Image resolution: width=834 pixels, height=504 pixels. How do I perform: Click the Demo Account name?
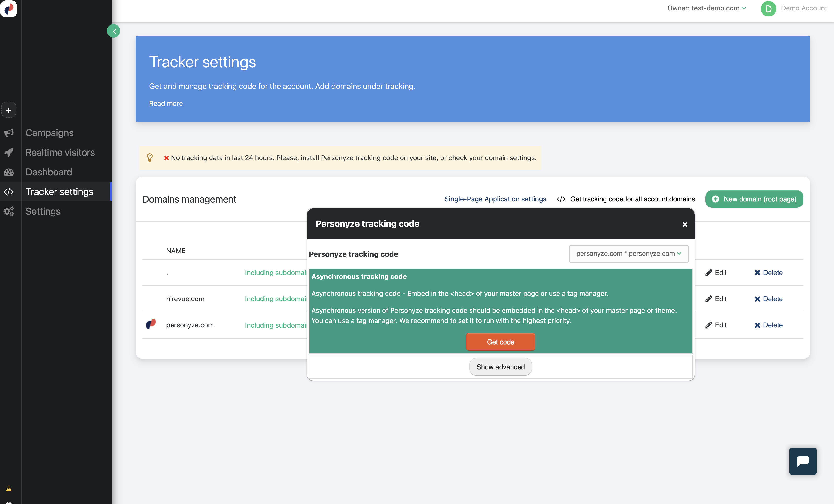click(804, 8)
